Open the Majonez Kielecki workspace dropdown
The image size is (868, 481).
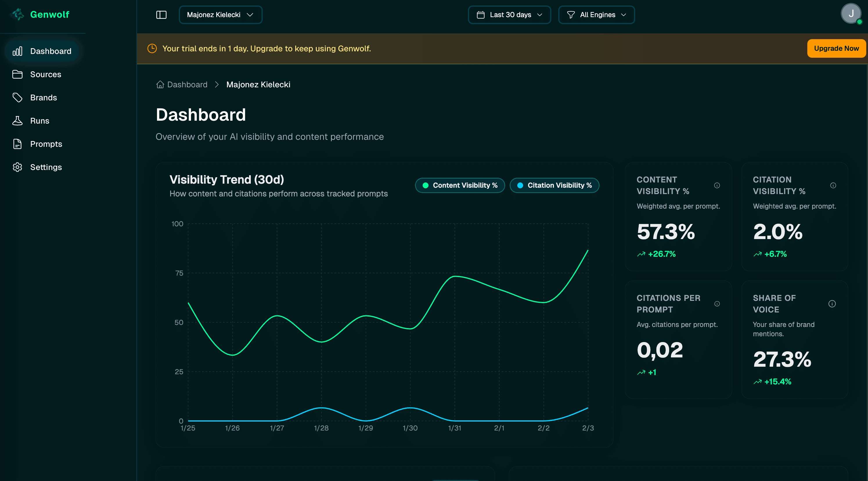click(220, 15)
